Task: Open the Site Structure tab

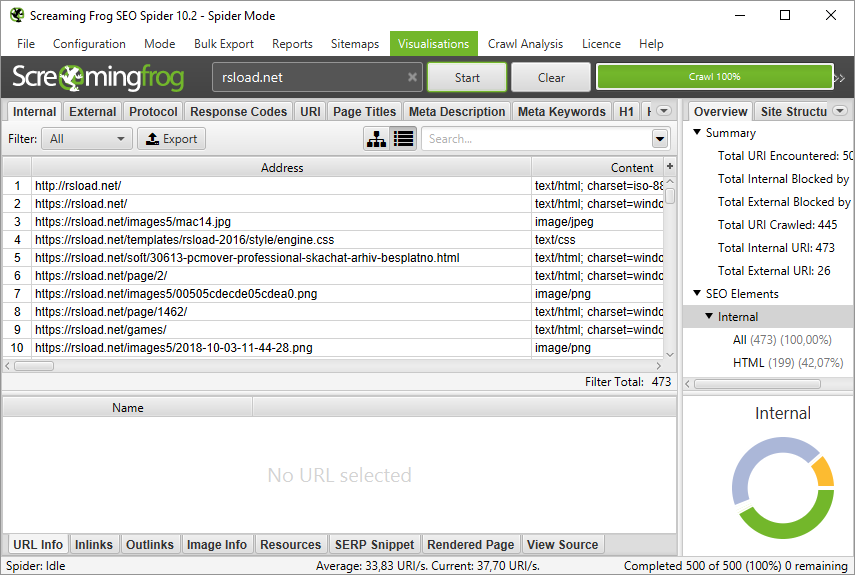Action: 793,112
